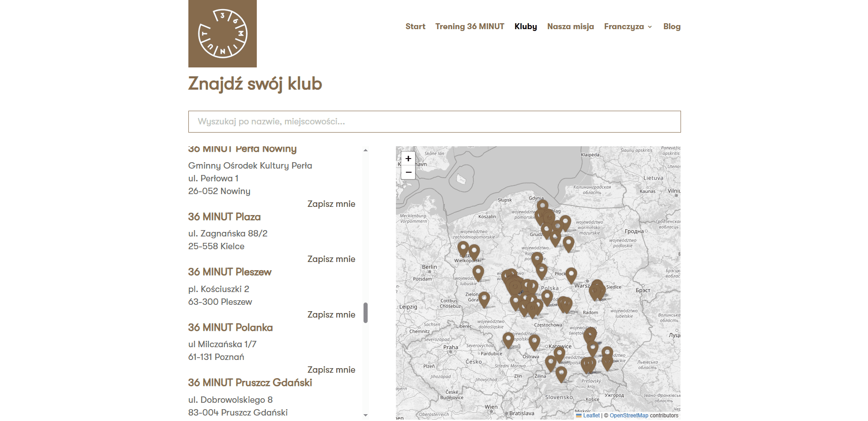Click address text pl. Kościuszki 2

[219, 289]
